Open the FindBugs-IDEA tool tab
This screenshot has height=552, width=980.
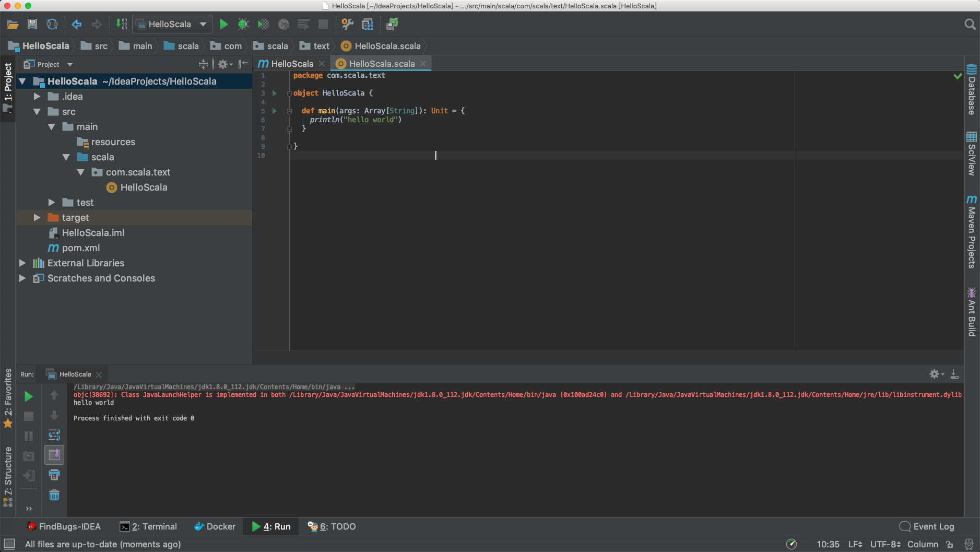coord(64,526)
